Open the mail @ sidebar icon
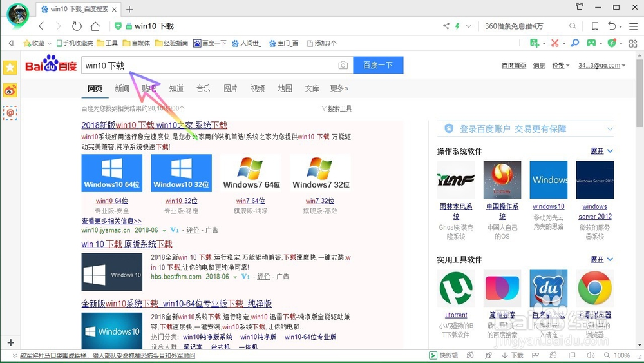This screenshot has width=644, height=363. click(10, 113)
